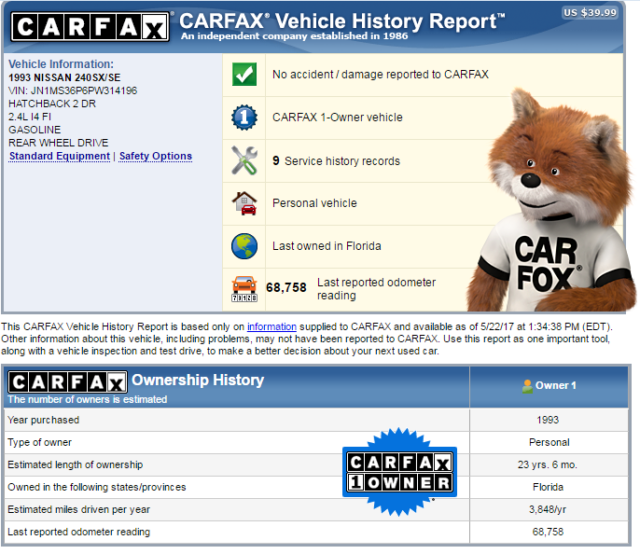
Task: Click the 'Year purchased' row label
Action: [x=43, y=420]
